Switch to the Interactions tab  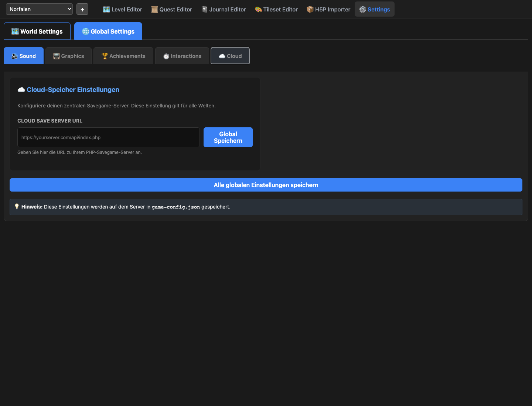pyautogui.click(x=182, y=56)
